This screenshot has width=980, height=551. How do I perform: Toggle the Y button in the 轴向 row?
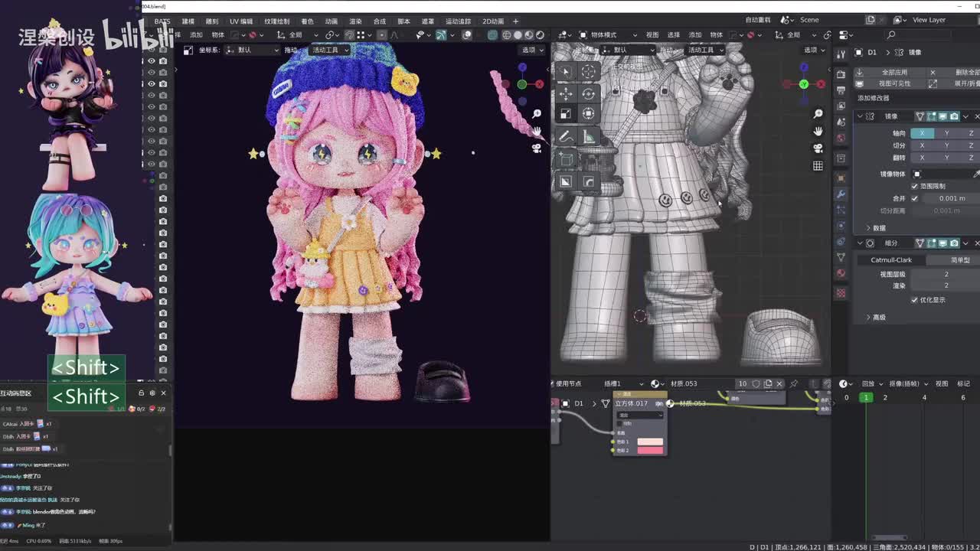point(946,133)
